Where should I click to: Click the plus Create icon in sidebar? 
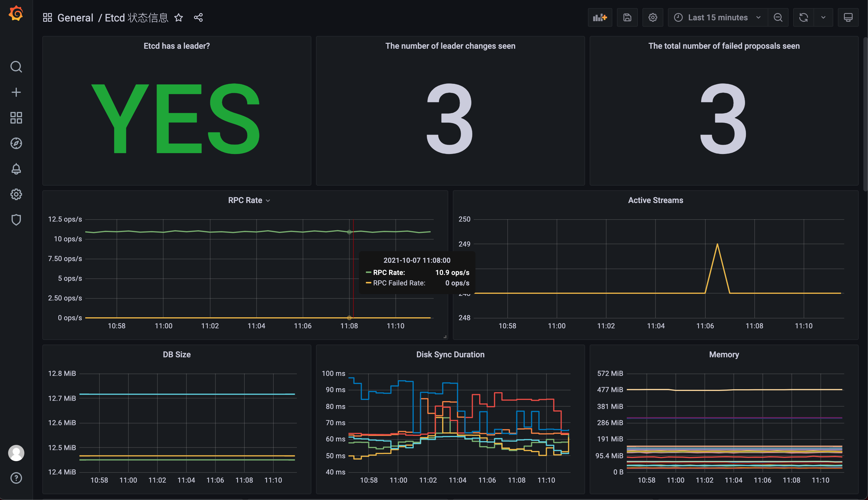point(16,92)
